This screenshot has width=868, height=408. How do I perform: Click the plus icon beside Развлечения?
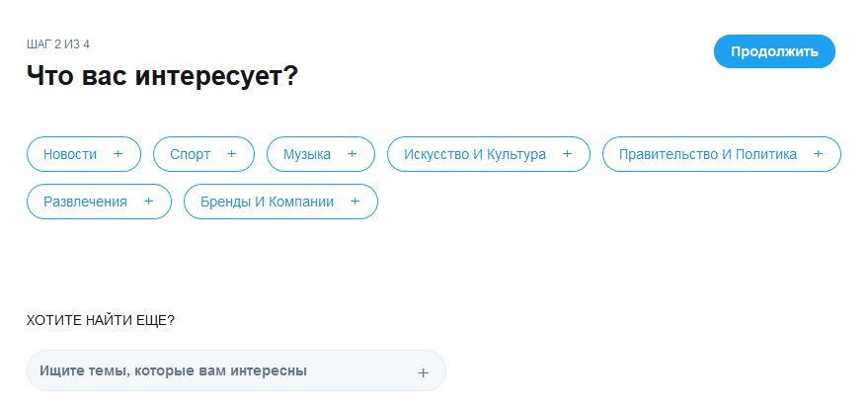(x=149, y=202)
